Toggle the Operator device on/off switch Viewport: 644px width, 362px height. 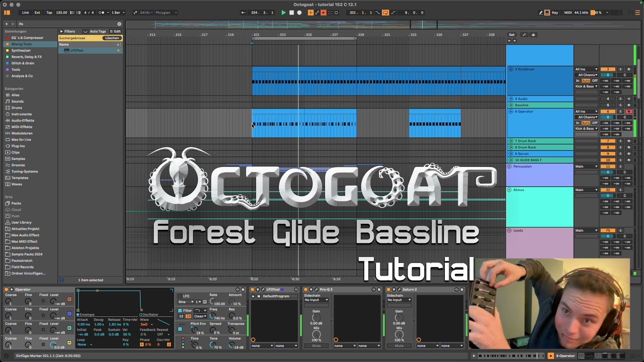[x=7, y=289]
